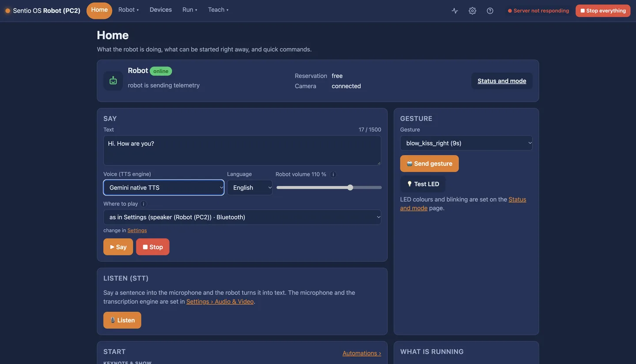Open the settings gear icon
Viewport: 636px width, 364px height.
pyautogui.click(x=473, y=11)
